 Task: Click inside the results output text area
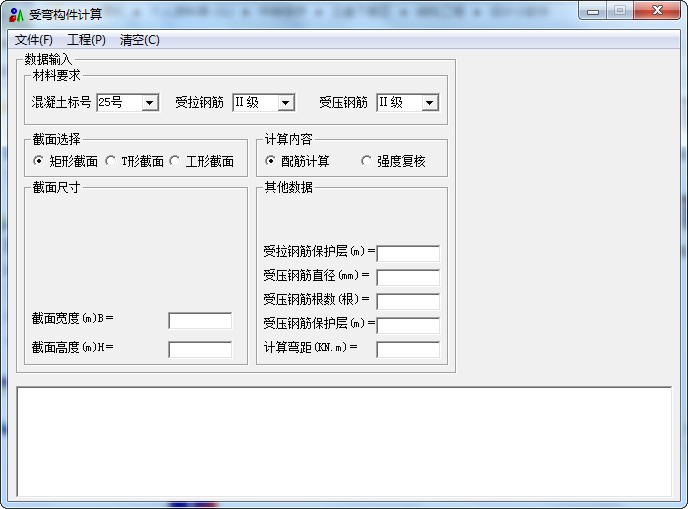click(x=344, y=442)
